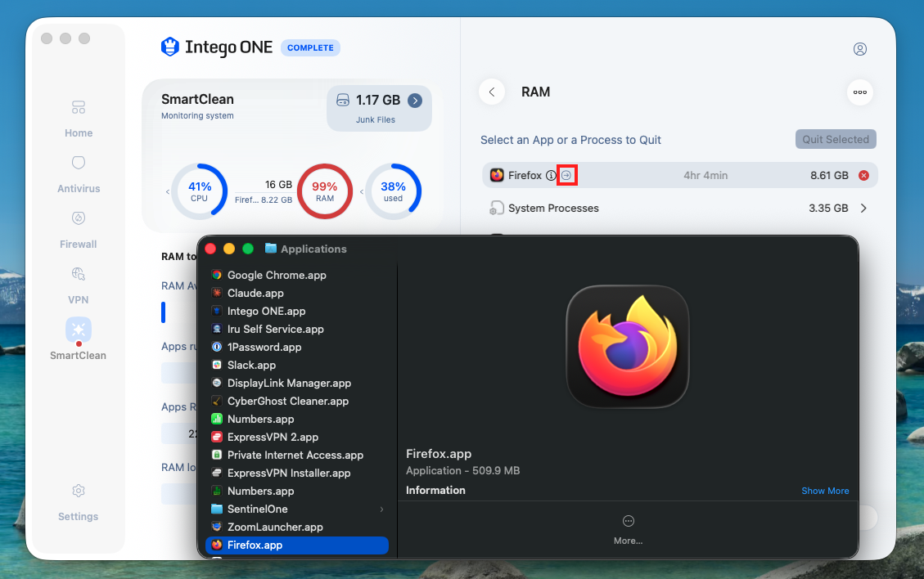924x579 pixels.
Task: Select the highlighted Firefox.app row
Action: (297, 545)
